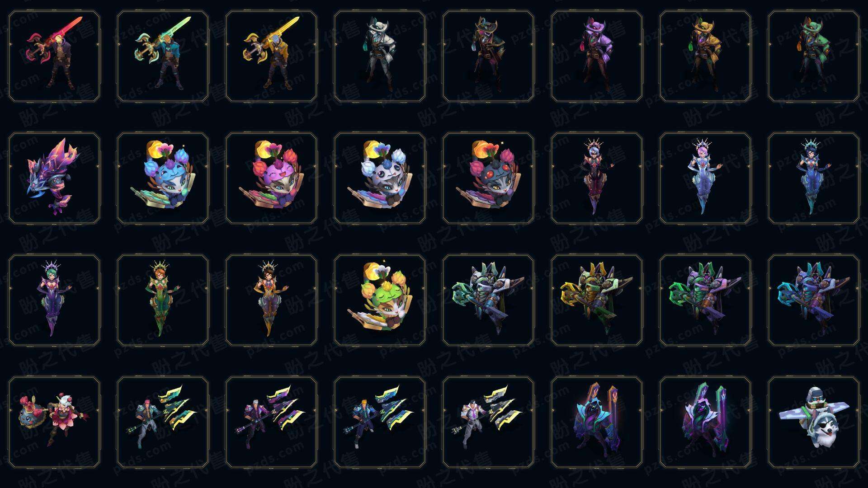Image resolution: width=868 pixels, height=488 pixels.
Task: Pick the white husky dog with airplane
Action: (814, 422)
